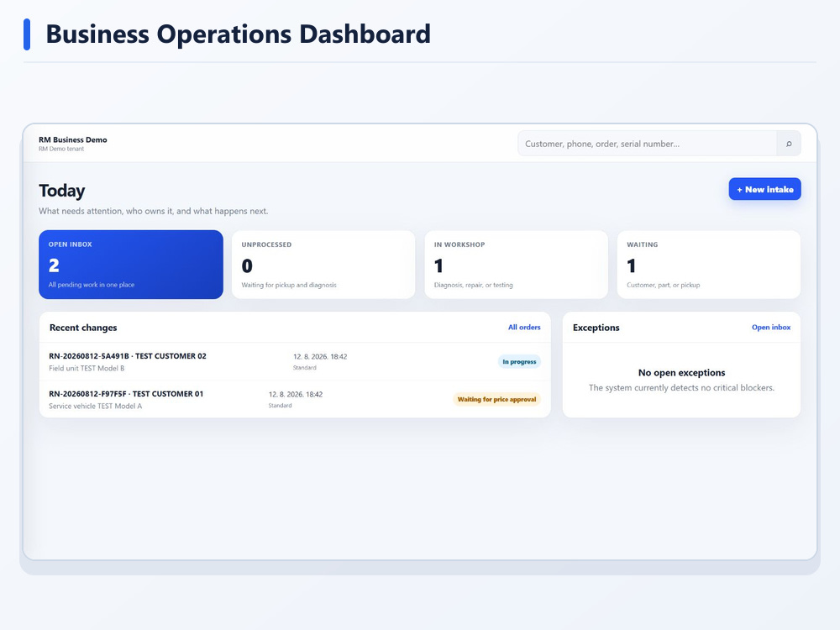The width and height of the screenshot is (840, 630).
Task: Click the No open exceptions message
Action: tap(681, 373)
